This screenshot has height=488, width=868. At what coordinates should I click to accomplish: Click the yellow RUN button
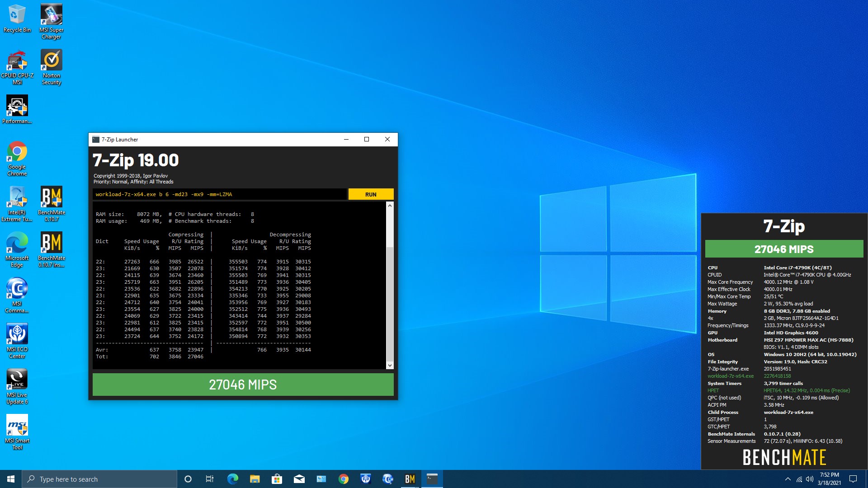[x=371, y=194]
